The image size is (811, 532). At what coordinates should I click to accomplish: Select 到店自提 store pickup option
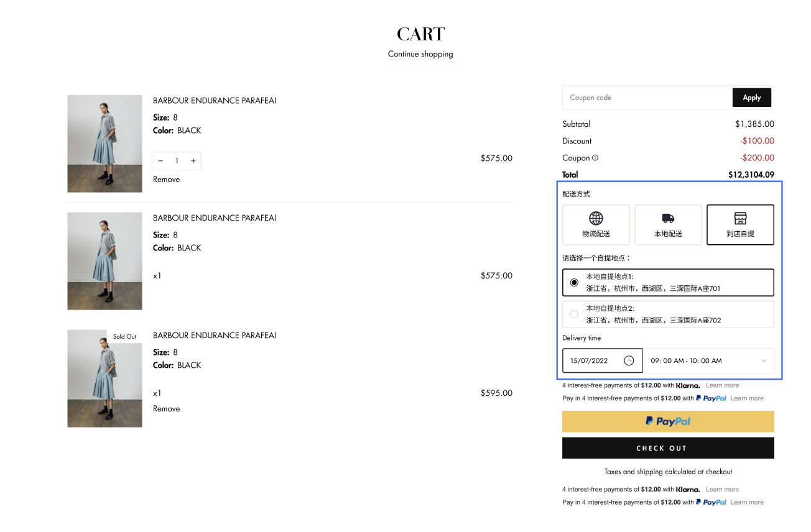(740, 225)
